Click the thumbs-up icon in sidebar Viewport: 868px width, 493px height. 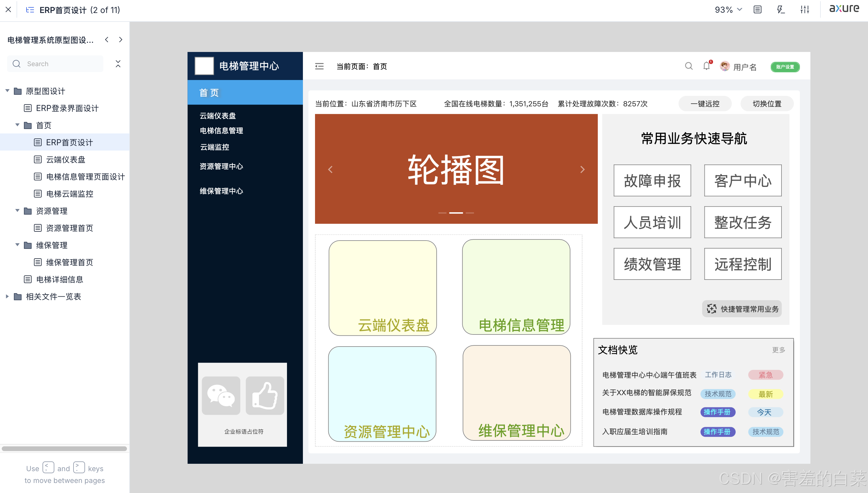coord(265,396)
